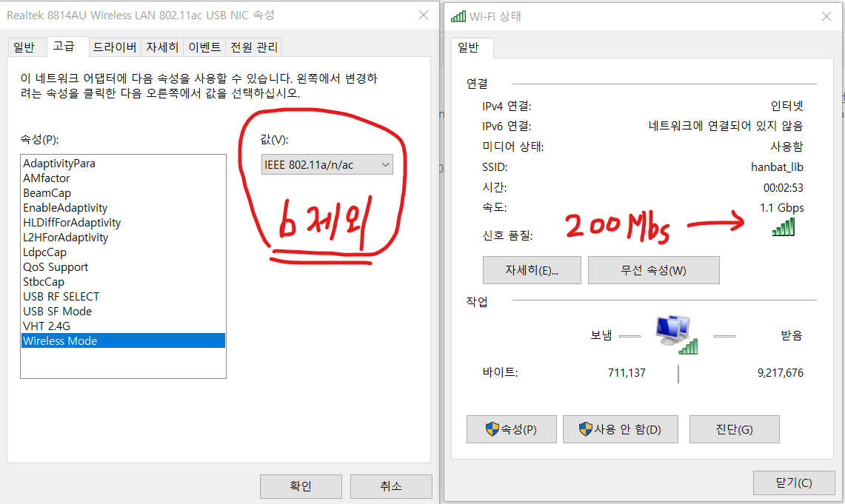Click the Wi-Fi signal icon in title bar
This screenshot has height=504, width=845.
coord(458,16)
